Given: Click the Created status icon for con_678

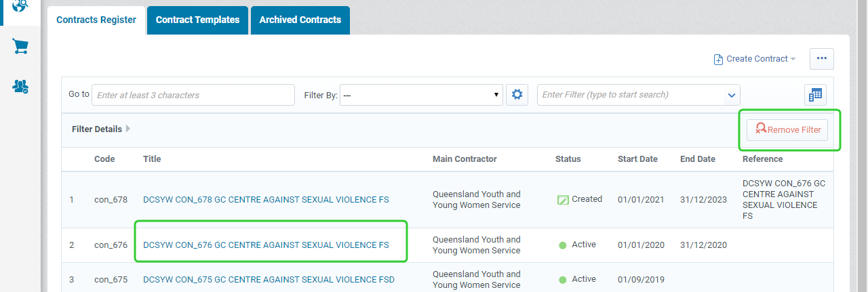Looking at the screenshot, I should [x=562, y=200].
